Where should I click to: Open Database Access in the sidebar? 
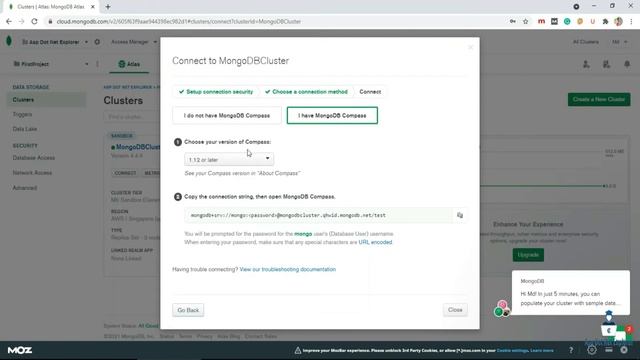coord(33,158)
